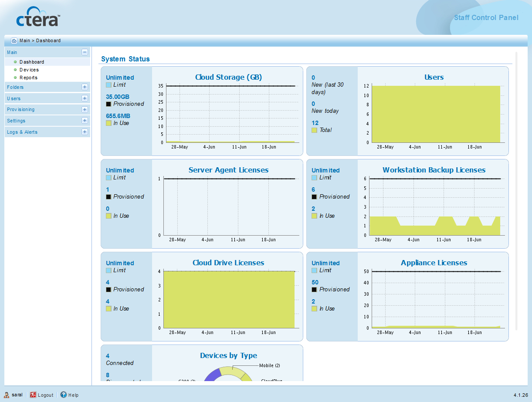This screenshot has width=532, height=402.
Task: Expand the Settings section
Action: [x=85, y=121]
